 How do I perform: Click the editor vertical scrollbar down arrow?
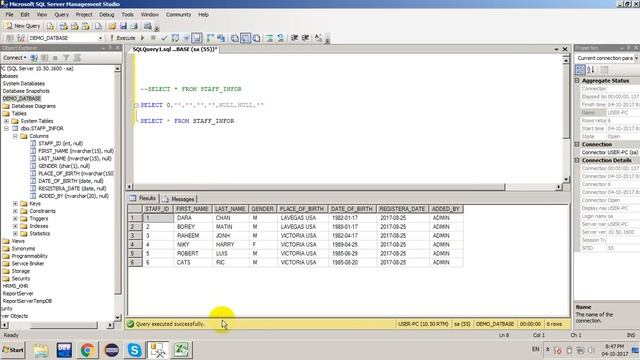point(566,179)
